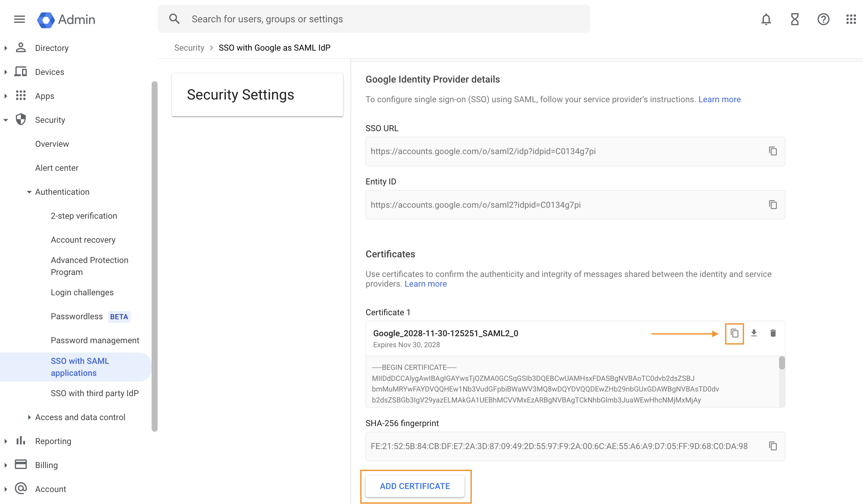Image resolution: width=863 pixels, height=504 pixels.
Task: Expand the Apps section arrow
Action: 5,96
